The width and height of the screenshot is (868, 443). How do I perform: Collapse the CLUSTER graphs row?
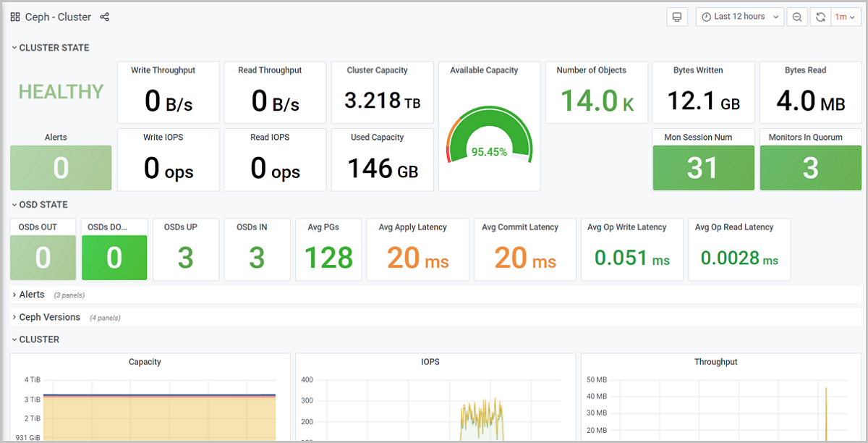(39, 339)
